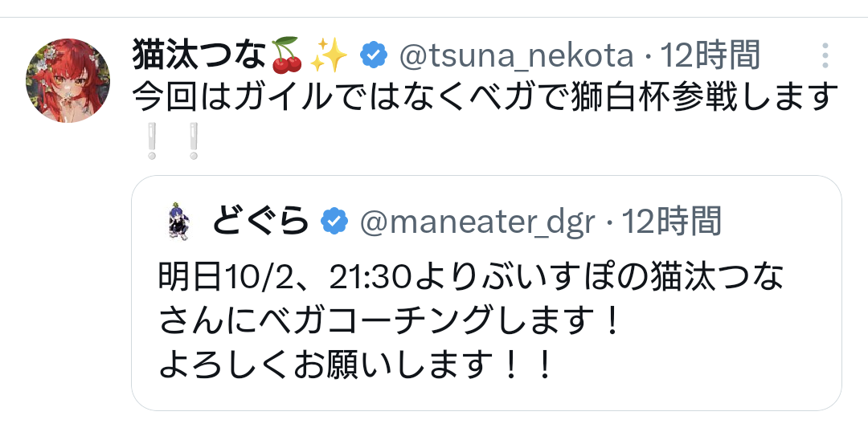
Task: Click the verified badge next to 猫汰つな
Action: click(373, 55)
